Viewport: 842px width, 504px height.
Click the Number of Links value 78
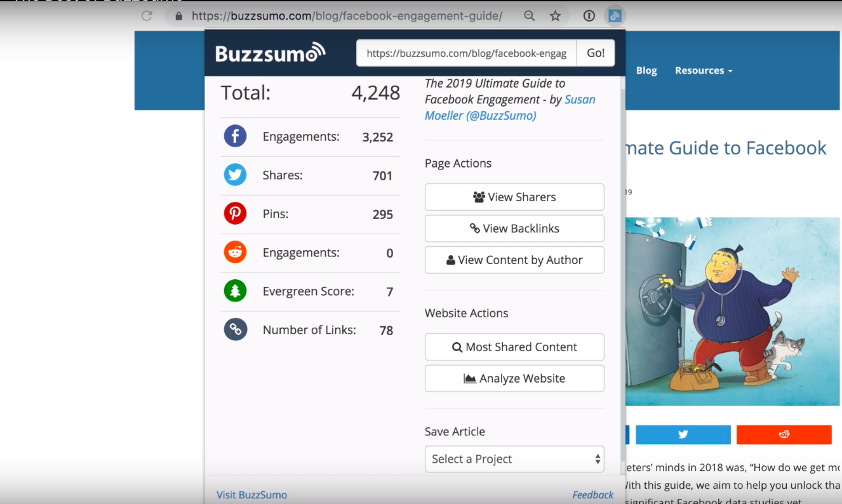point(387,330)
